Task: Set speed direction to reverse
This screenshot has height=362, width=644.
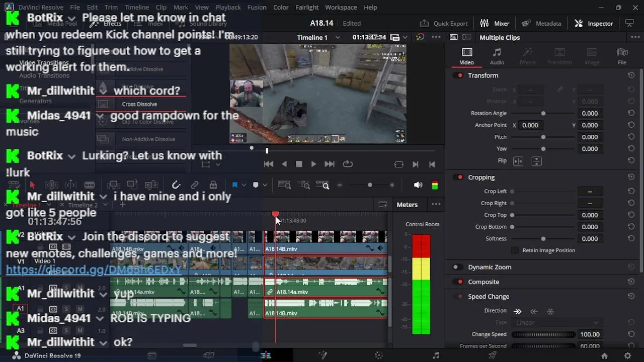Action: click(534, 311)
